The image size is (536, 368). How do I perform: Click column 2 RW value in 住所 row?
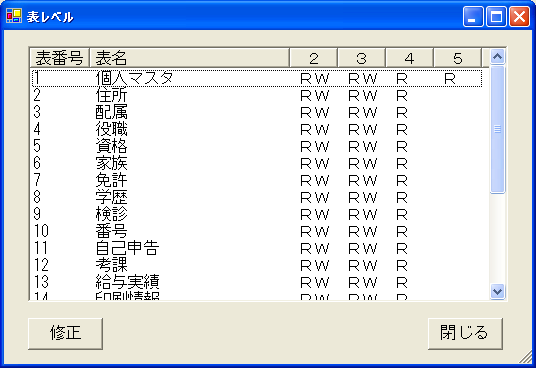click(x=314, y=96)
